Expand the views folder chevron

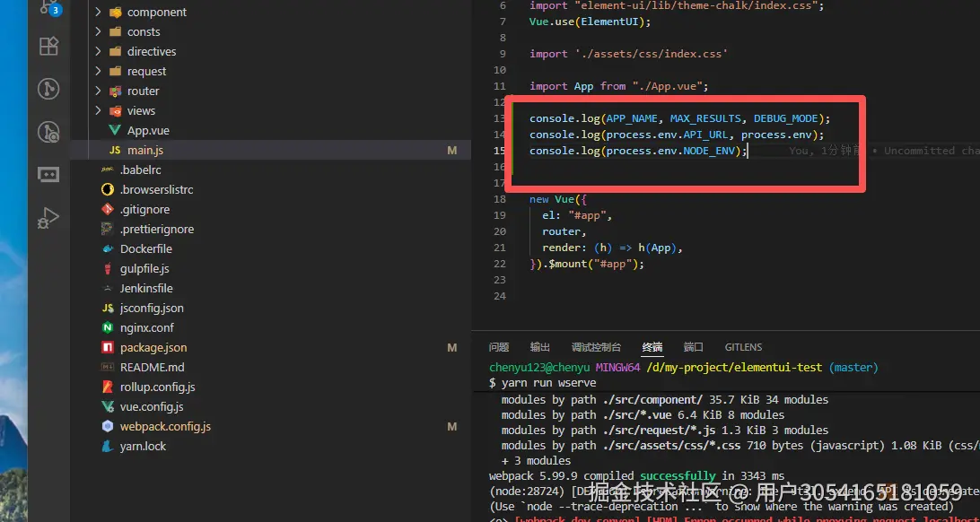98,110
